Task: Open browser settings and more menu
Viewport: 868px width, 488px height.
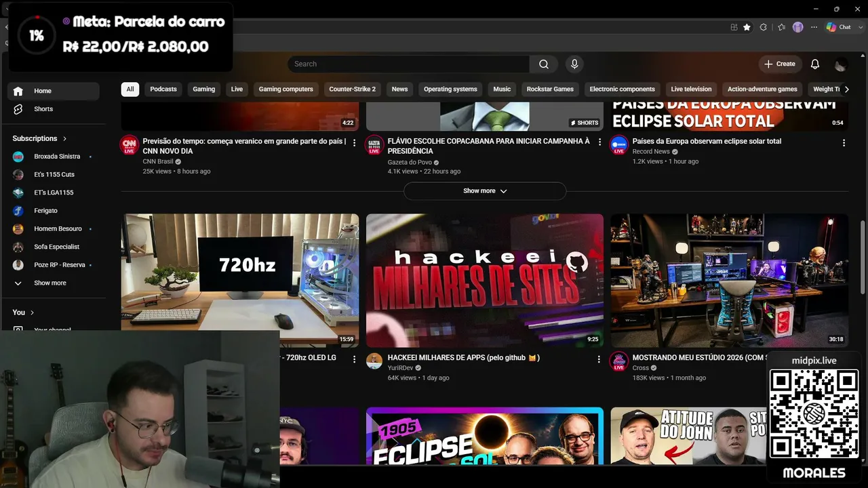Action: pyautogui.click(x=814, y=27)
